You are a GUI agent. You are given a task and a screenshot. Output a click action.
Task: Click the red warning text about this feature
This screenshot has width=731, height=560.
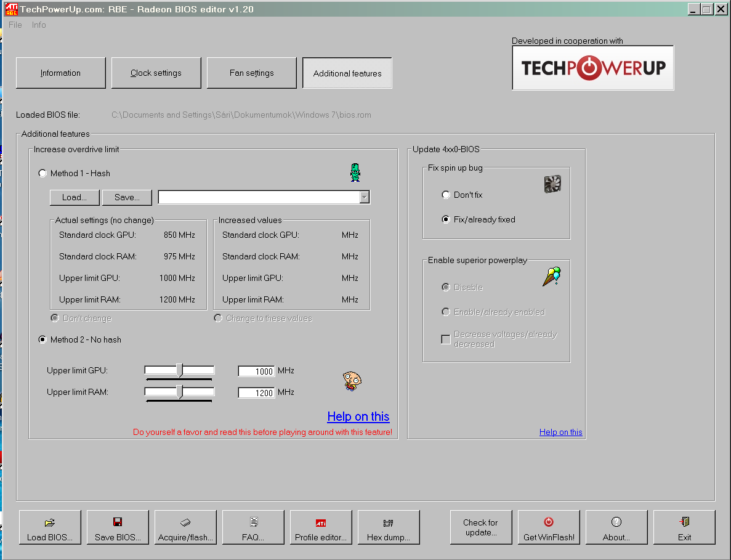262,432
